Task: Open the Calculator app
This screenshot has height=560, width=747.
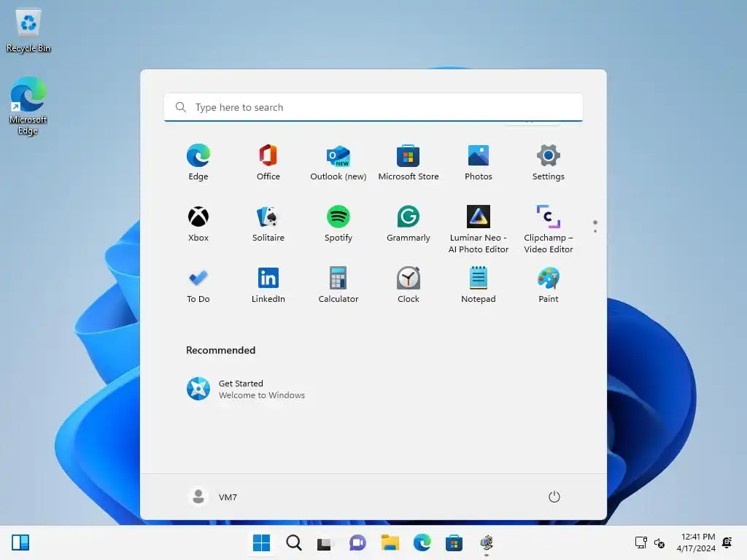Action: [338, 285]
